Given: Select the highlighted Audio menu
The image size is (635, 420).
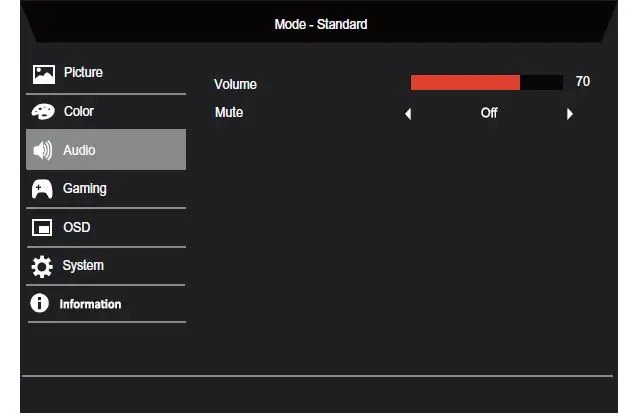Looking at the screenshot, I should (106, 149).
